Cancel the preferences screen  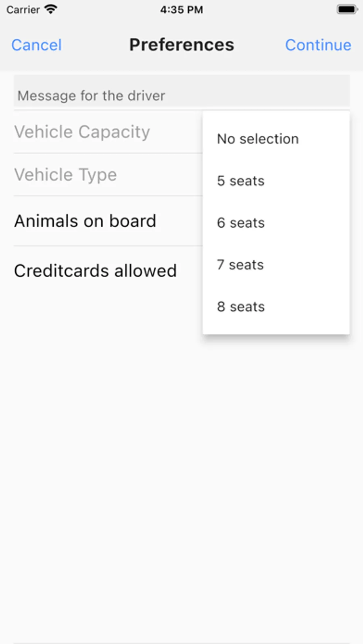[36, 45]
